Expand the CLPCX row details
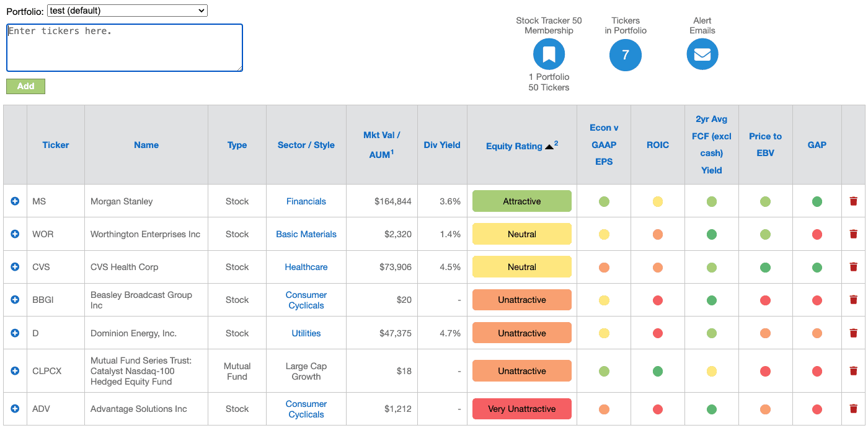 [x=15, y=371]
